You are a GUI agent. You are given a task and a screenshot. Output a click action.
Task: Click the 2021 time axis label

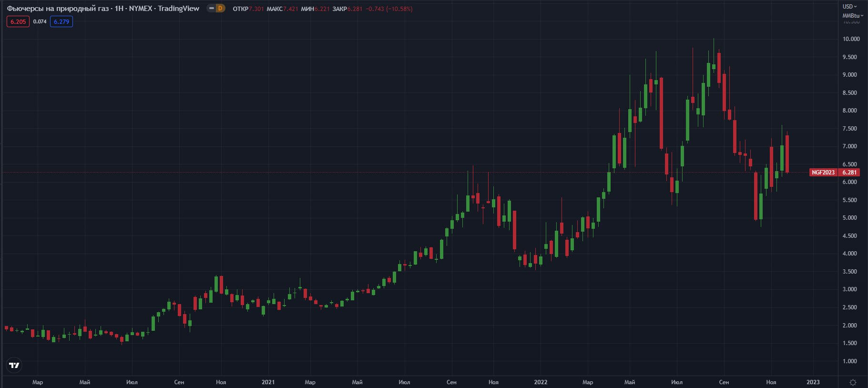(268, 382)
